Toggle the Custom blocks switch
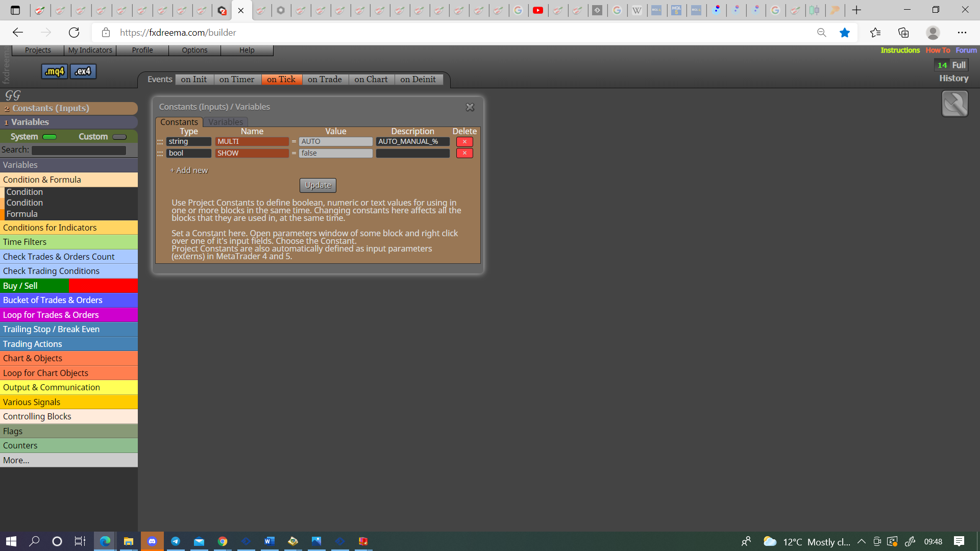Screen dimensions: 980x551 point(119,137)
